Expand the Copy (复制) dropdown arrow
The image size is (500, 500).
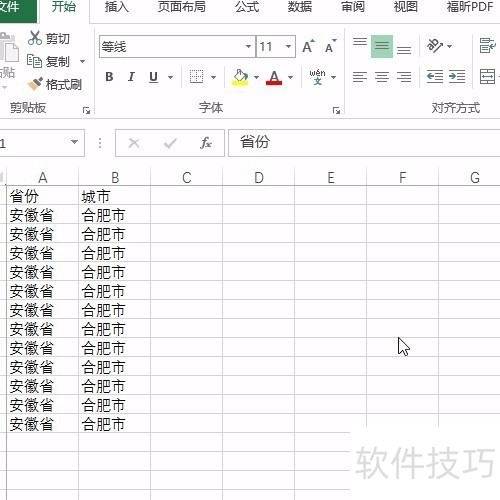point(82,61)
